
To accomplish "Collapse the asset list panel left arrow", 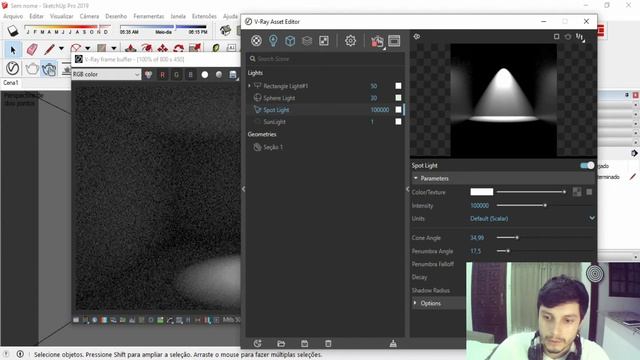I will [x=244, y=189].
